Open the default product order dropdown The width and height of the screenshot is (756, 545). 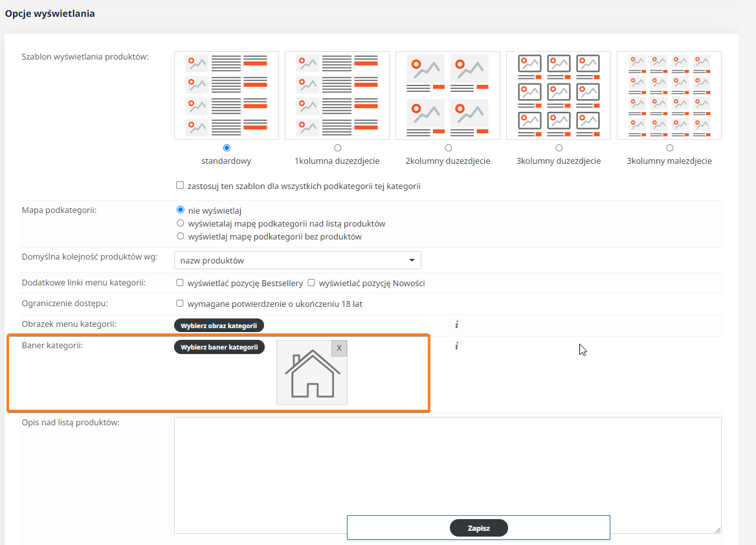[298, 260]
